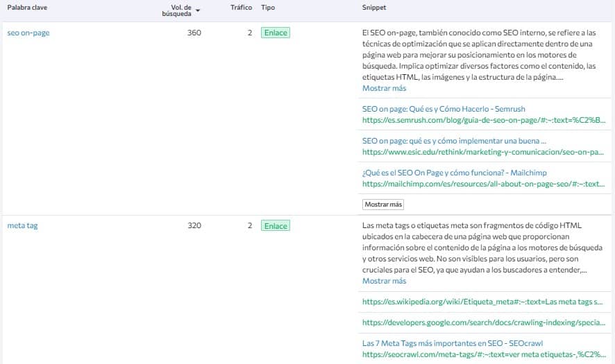The width and height of the screenshot is (615, 364).
Task: Select the Tráfico column header
Action: pos(241,7)
